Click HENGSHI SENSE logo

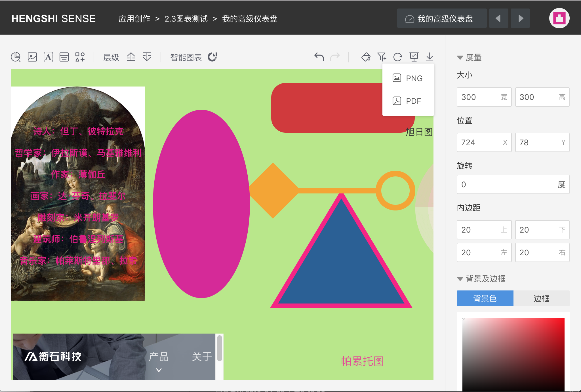(53, 18)
